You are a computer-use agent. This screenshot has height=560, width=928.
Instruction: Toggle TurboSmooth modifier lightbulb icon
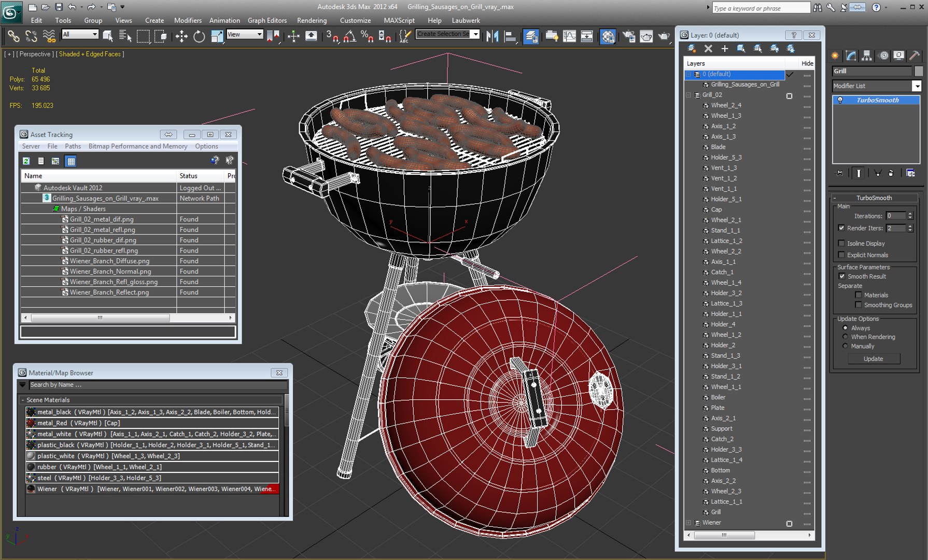coord(840,100)
